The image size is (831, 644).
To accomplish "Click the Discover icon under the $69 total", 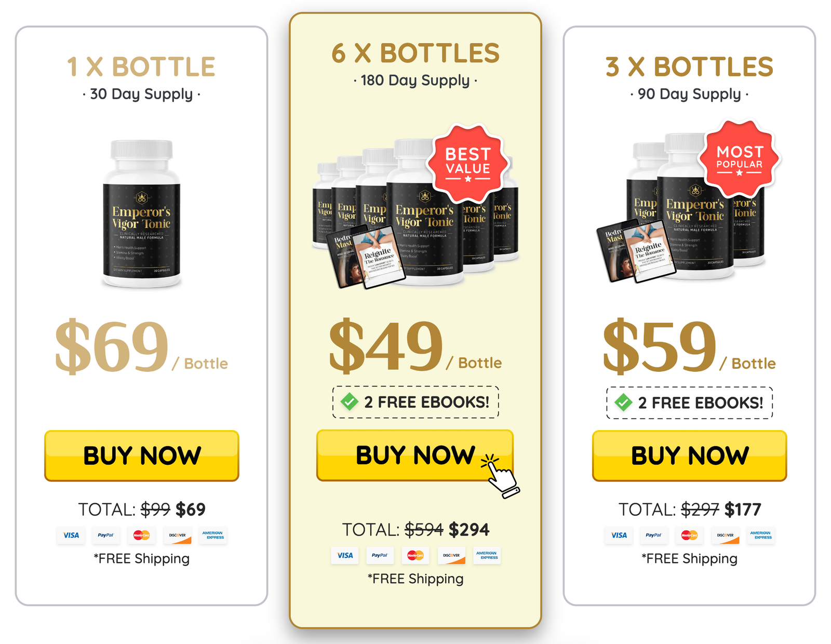I will pyautogui.click(x=177, y=535).
